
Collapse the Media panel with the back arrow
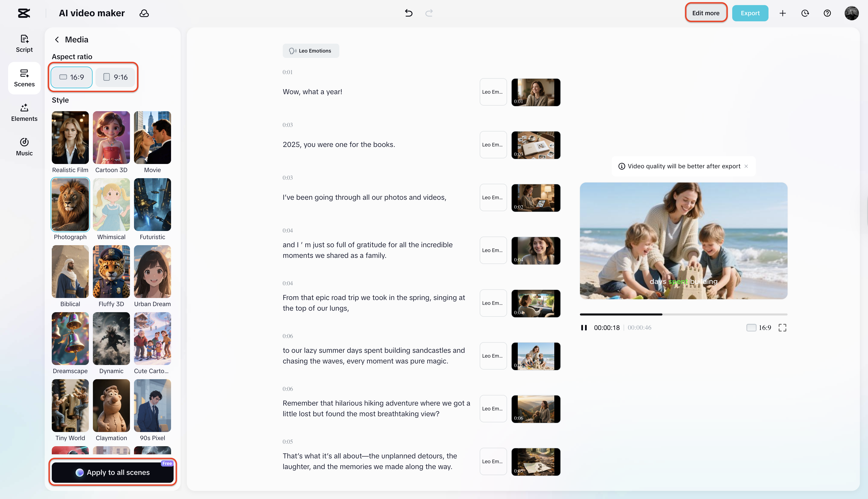click(57, 39)
